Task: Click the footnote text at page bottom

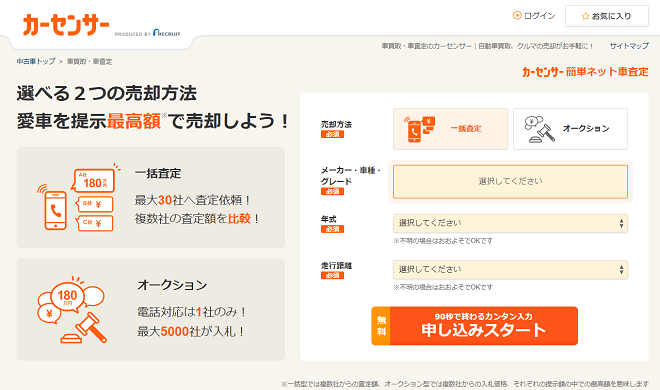Action: click(465, 384)
